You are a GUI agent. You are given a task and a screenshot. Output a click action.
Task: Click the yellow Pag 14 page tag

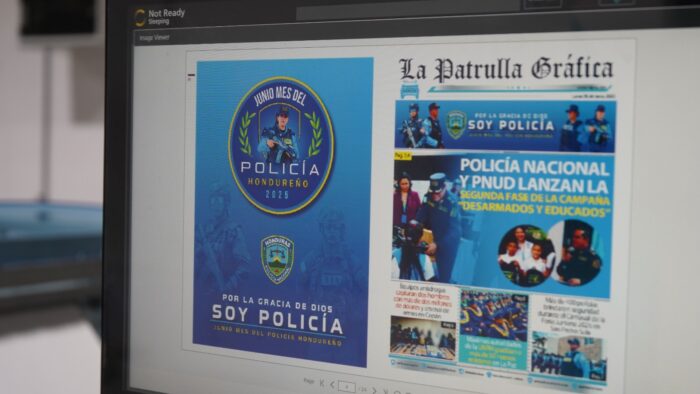pos(403,156)
